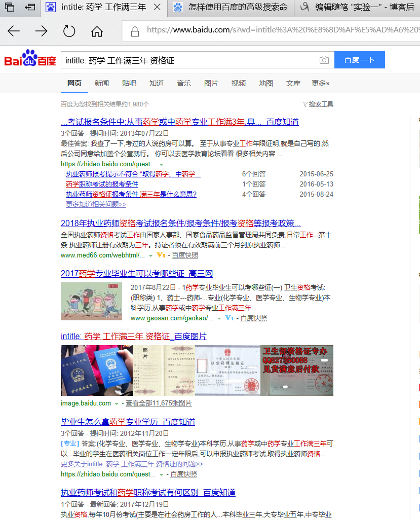Click the 百度一下 search button
The width and height of the screenshot is (420, 519).
point(359,60)
